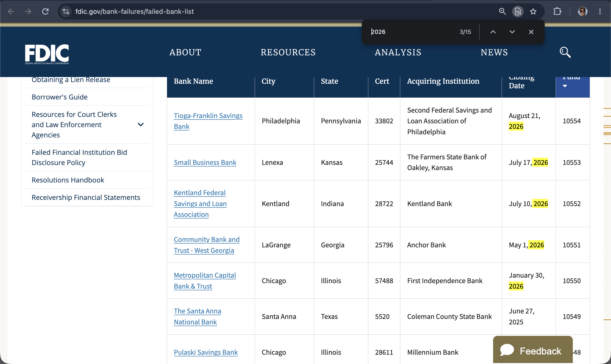Reload the FDIC page
The width and height of the screenshot is (611, 364).
click(45, 11)
